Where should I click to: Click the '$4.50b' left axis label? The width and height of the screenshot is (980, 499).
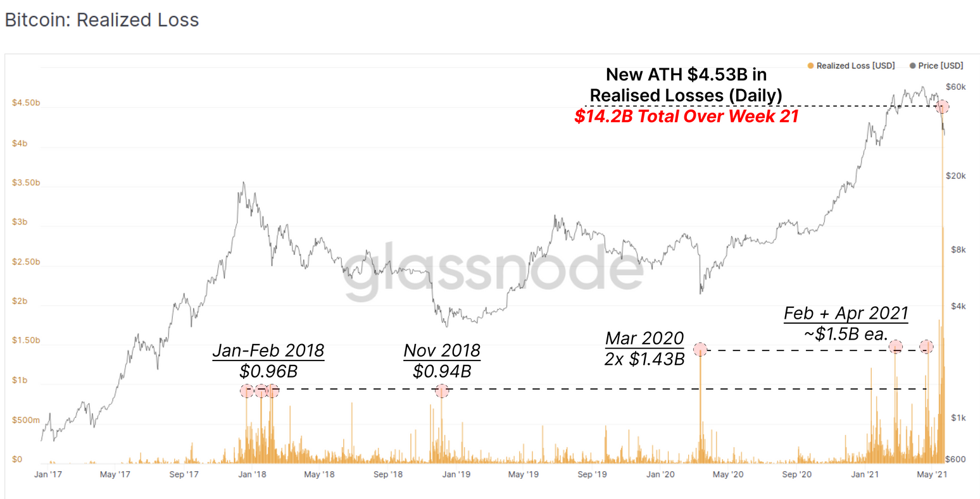[x=26, y=103]
